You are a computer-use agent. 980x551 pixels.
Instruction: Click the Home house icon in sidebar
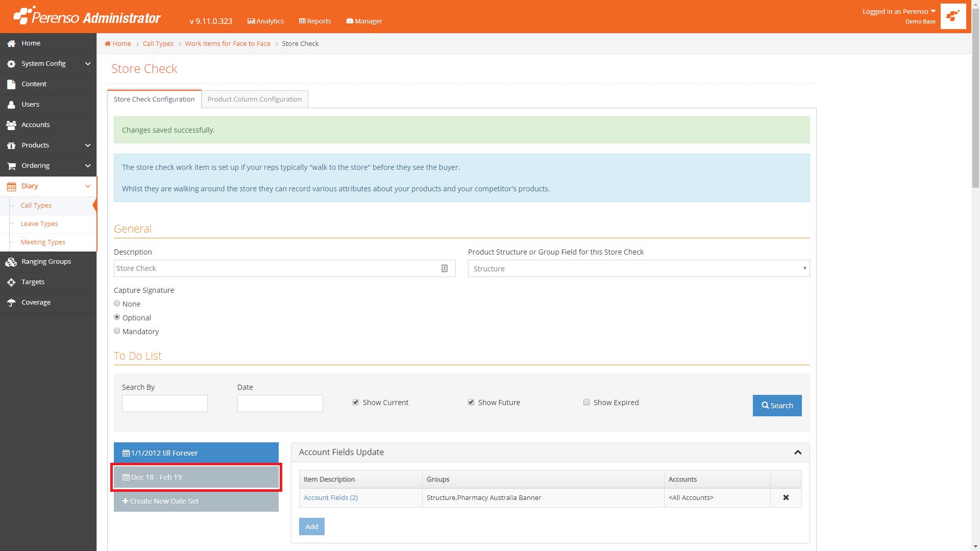[x=11, y=43]
